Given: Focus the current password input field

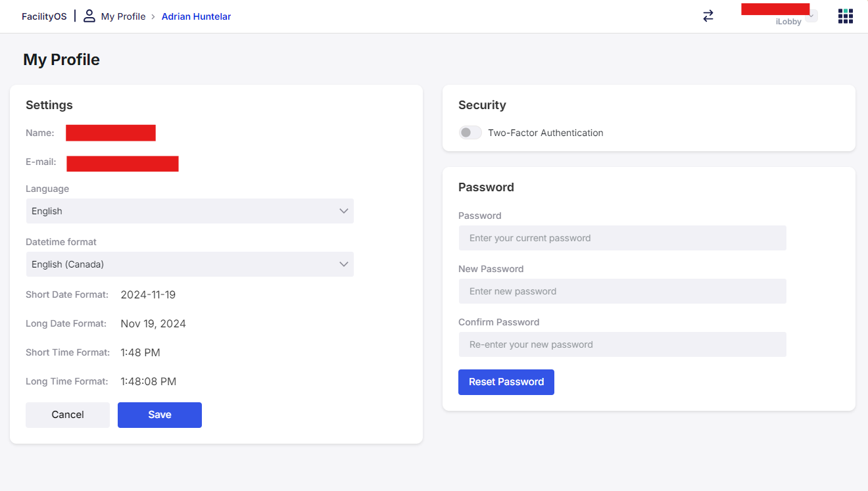Looking at the screenshot, I should coord(622,238).
